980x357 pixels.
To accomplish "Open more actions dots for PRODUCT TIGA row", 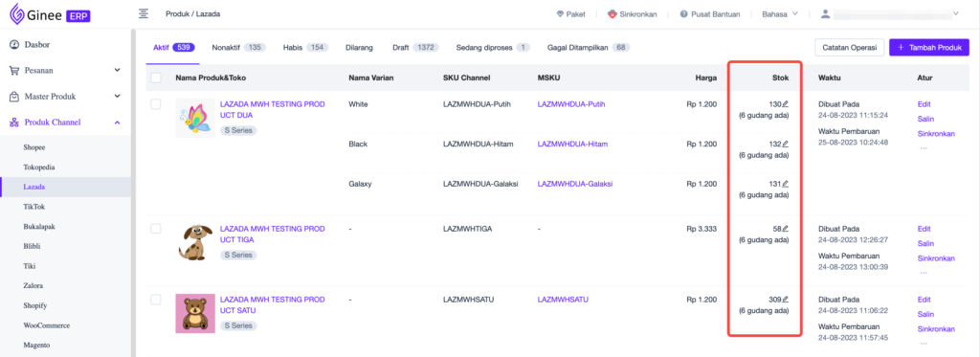I will pyautogui.click(x=924, y=273).
